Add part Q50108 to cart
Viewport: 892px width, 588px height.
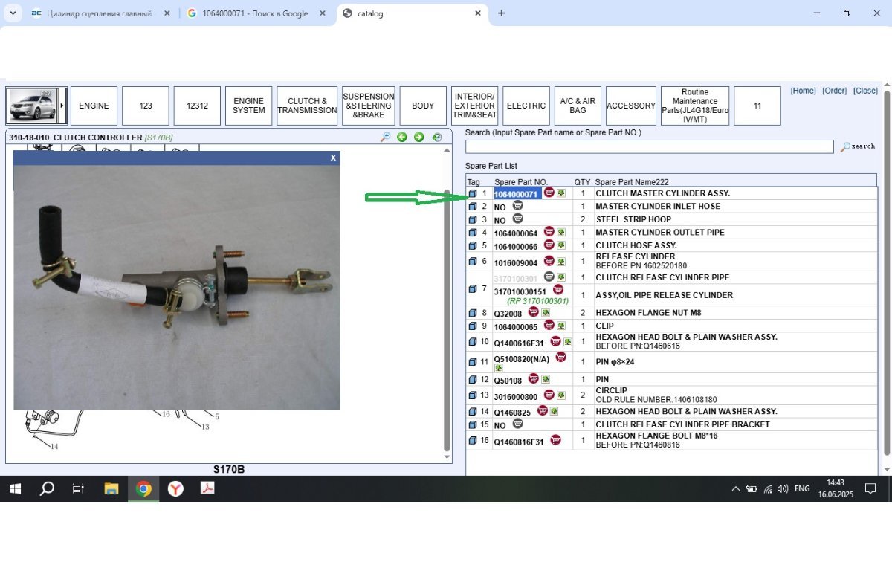533,379
